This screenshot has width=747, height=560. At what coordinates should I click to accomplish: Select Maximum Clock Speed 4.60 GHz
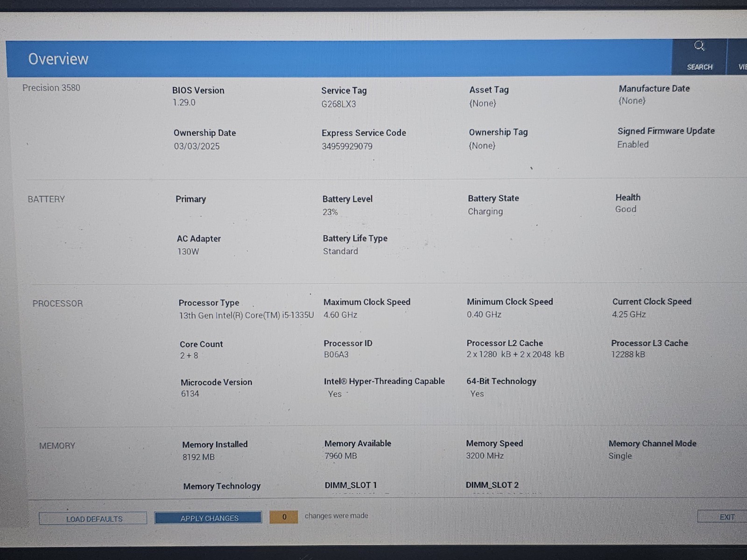(340, 315)
